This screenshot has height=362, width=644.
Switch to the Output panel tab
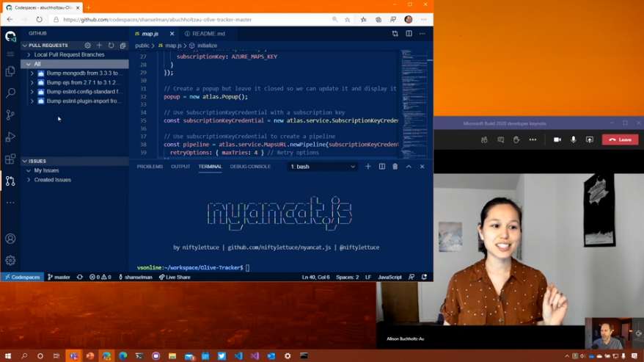pyautogui.click(x=180, y=167)
